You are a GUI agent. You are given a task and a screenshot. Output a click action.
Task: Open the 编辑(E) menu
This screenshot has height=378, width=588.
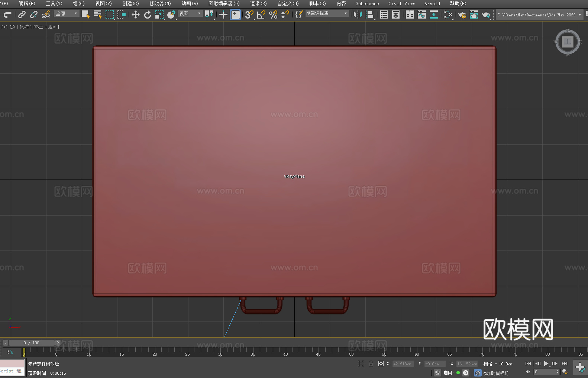pos(27,3)
